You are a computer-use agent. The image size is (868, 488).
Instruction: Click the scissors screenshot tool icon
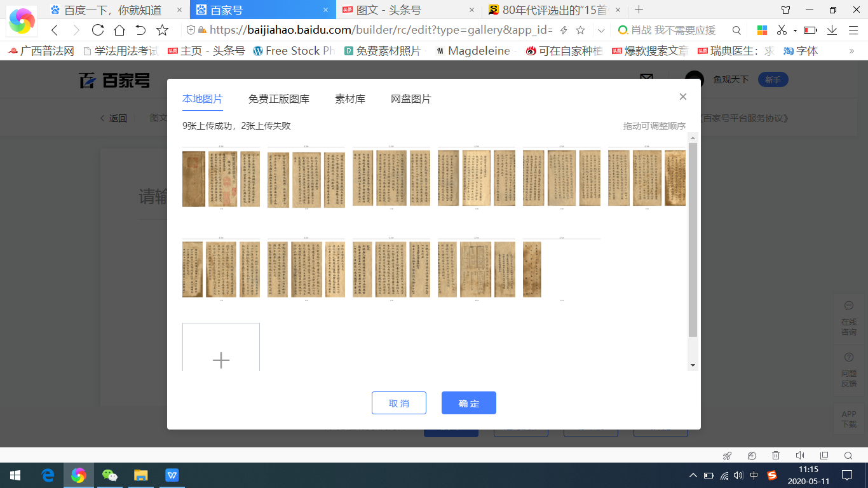coord(782,30)
